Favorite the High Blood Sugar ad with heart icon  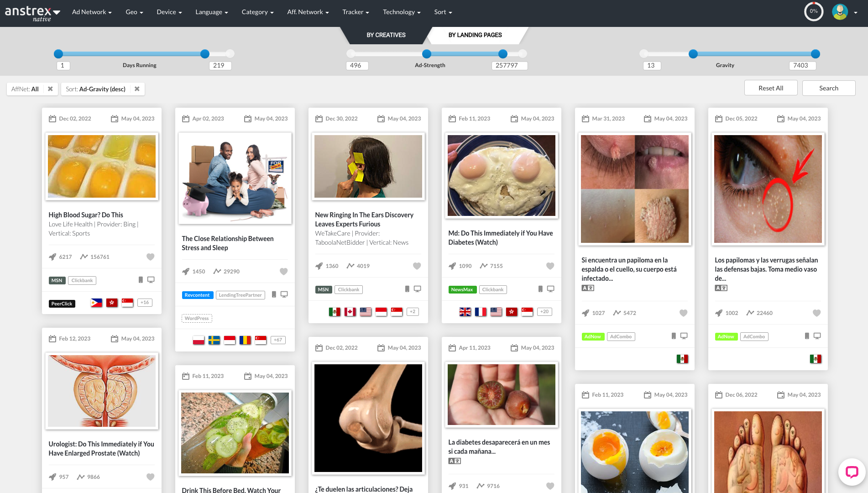(150, 257)
